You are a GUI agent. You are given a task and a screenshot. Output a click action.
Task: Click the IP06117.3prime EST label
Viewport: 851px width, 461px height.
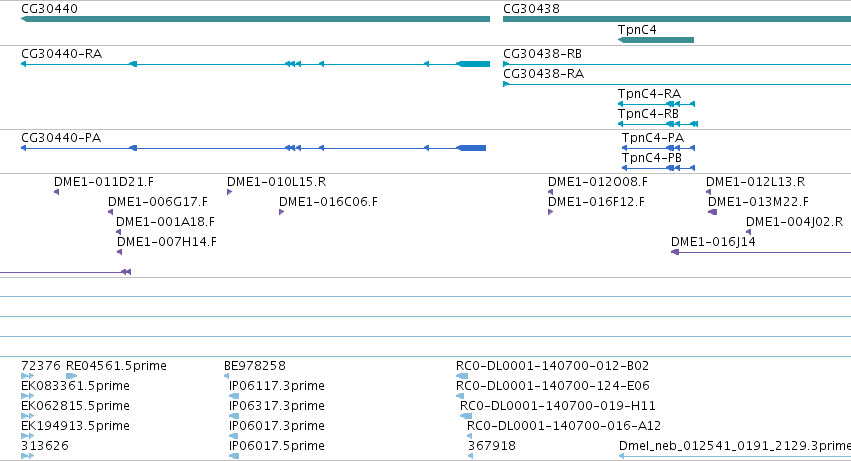pos(277,386)
